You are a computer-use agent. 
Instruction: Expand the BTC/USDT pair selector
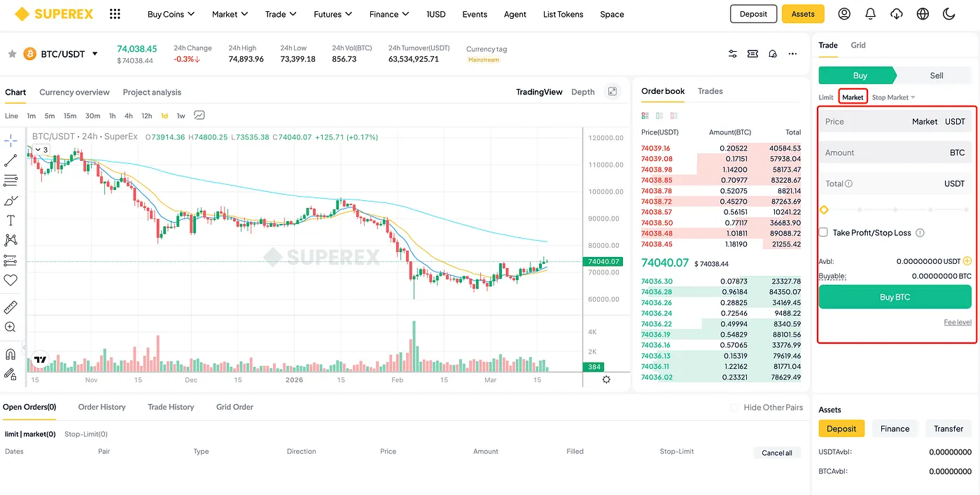click(x=94, y=54)
